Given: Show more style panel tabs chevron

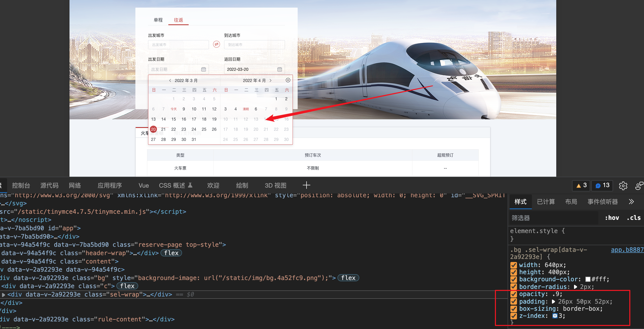Looking at the screenshot, I should tap(631, 202).
